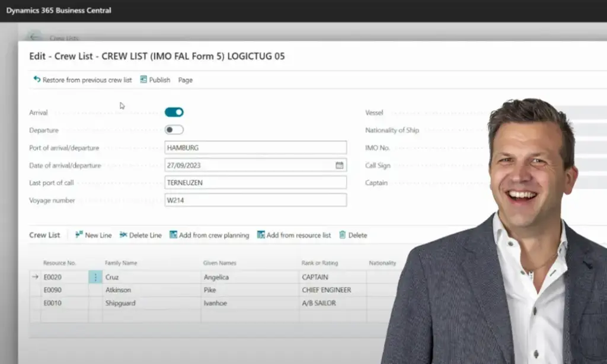Viewport: 607px width, 364px height.
Task: Click the New Line icon
Action: coord(79,235)
